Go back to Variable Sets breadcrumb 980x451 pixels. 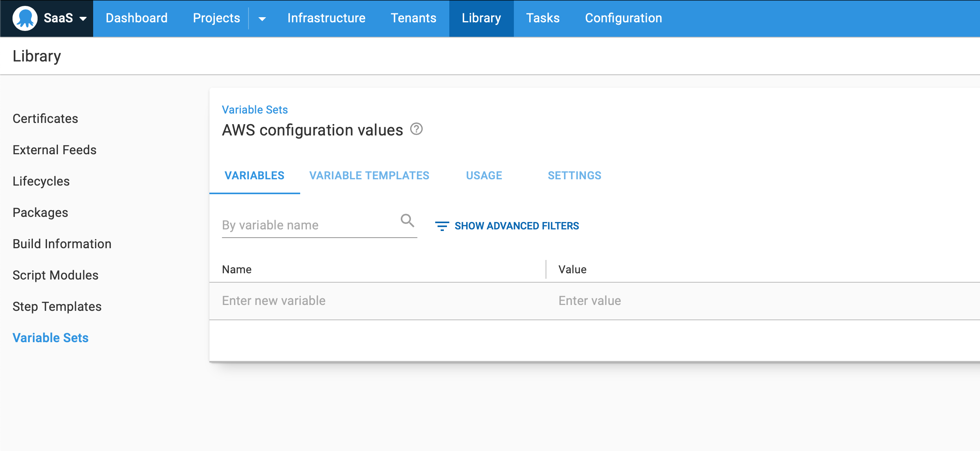click(254, 110)
